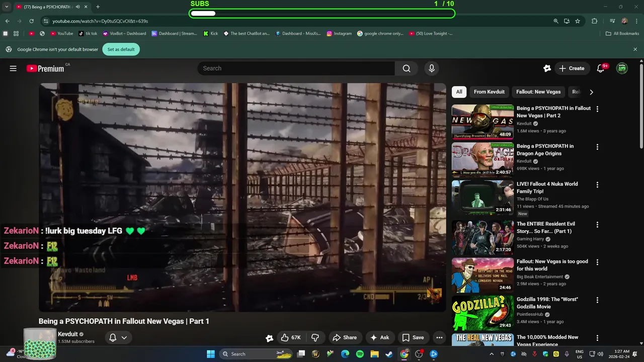The image size is (644, 362).
Task: Open the VoxBot – Dashboard bookmark
Action: click(x=124, y=34)
